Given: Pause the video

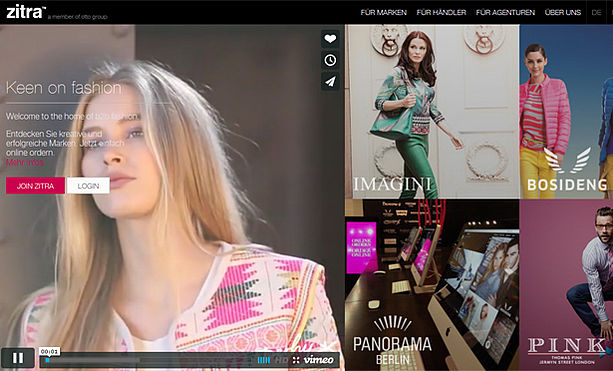Looking at the screenshot, I should [18, 358].
